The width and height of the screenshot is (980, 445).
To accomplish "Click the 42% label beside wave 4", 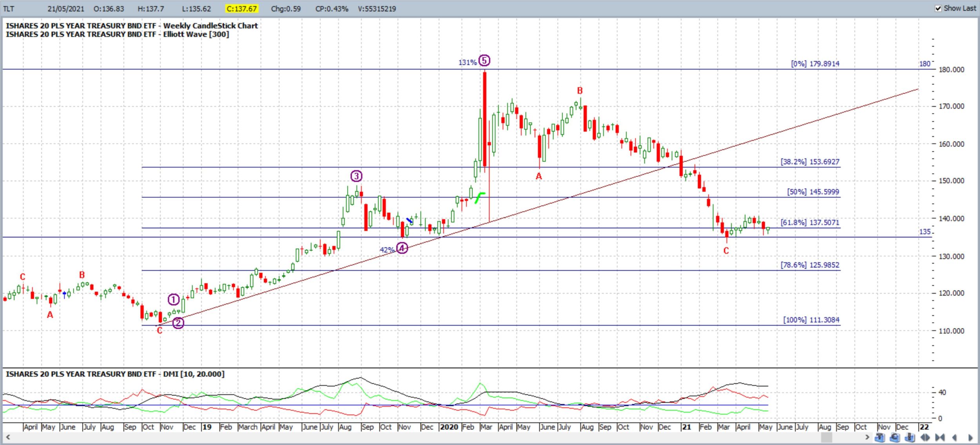I will pos(387,250).
